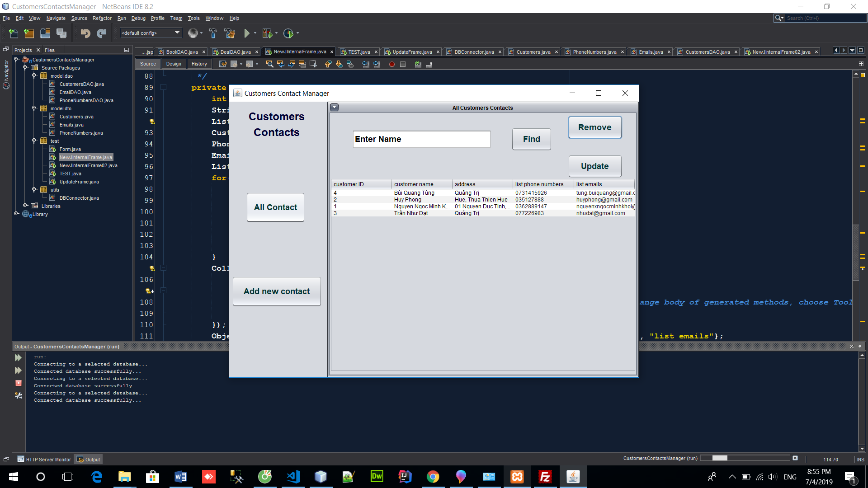
Task: Expand the Libraries tree node
Action: (x=26, y=206)
